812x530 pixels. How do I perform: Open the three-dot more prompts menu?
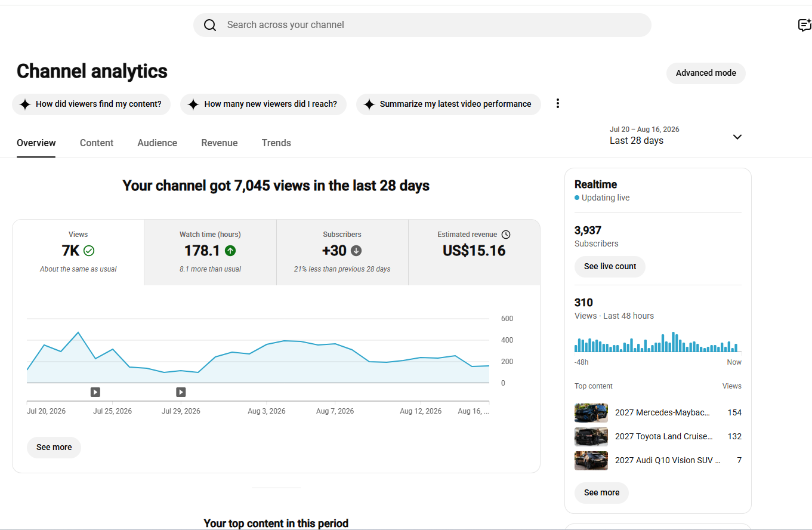coord(558,104)
